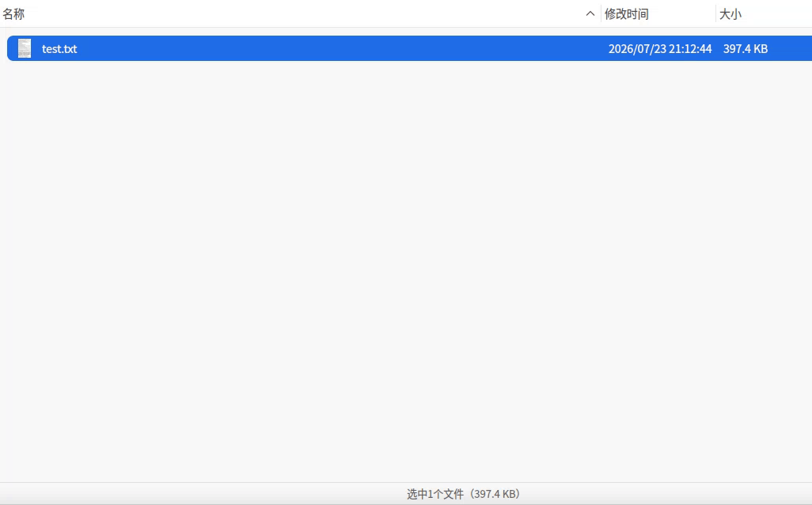Viewport: 812px width, 505px height.
Task: Click the modified time 2026/07/23 21:12:44
Action: coord(660,49)
